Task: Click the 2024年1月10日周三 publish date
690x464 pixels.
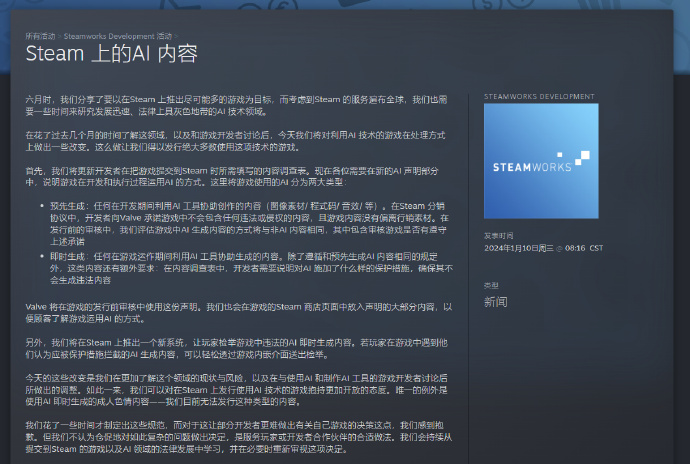Action: pos(519,247)
